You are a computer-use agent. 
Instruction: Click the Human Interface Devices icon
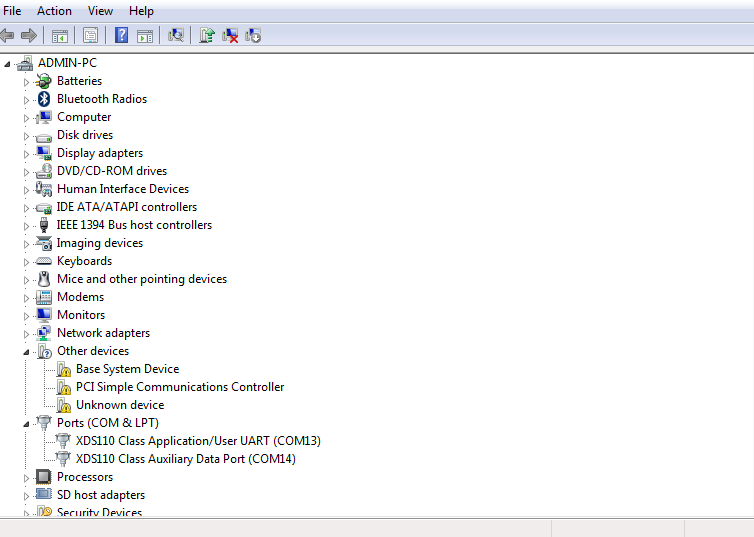pyautogui.click(x=44, y=189)
